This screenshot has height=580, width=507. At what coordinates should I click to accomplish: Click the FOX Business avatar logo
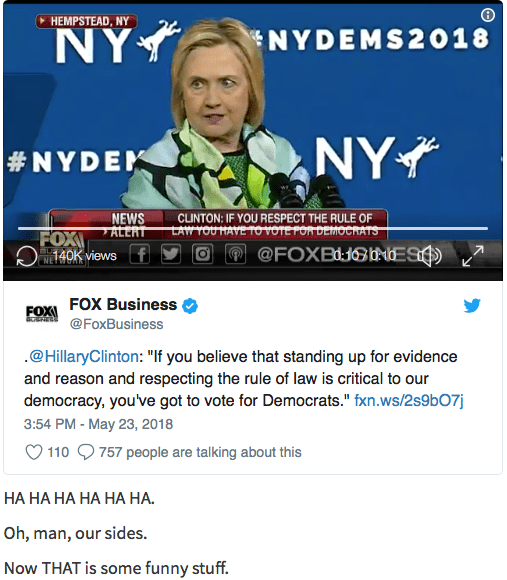[x=42, y=313]
